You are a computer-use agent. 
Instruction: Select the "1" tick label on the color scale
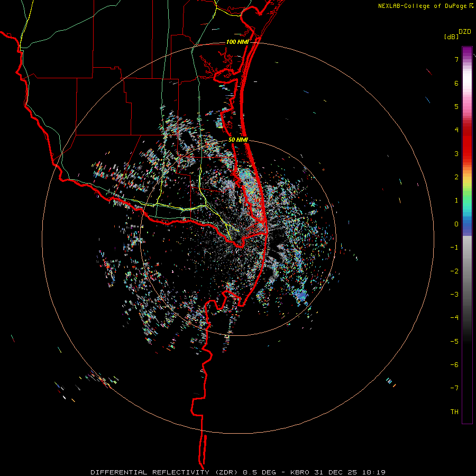coord(456,200)
